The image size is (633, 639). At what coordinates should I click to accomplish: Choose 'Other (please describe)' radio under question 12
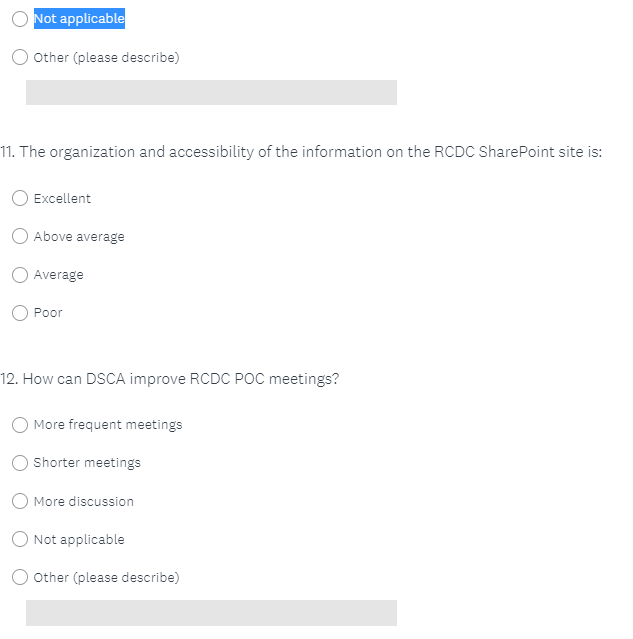click(20, 577)
